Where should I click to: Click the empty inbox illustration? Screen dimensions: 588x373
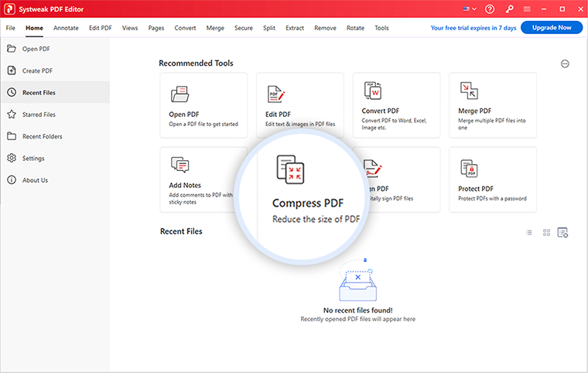tap(357, 280)
